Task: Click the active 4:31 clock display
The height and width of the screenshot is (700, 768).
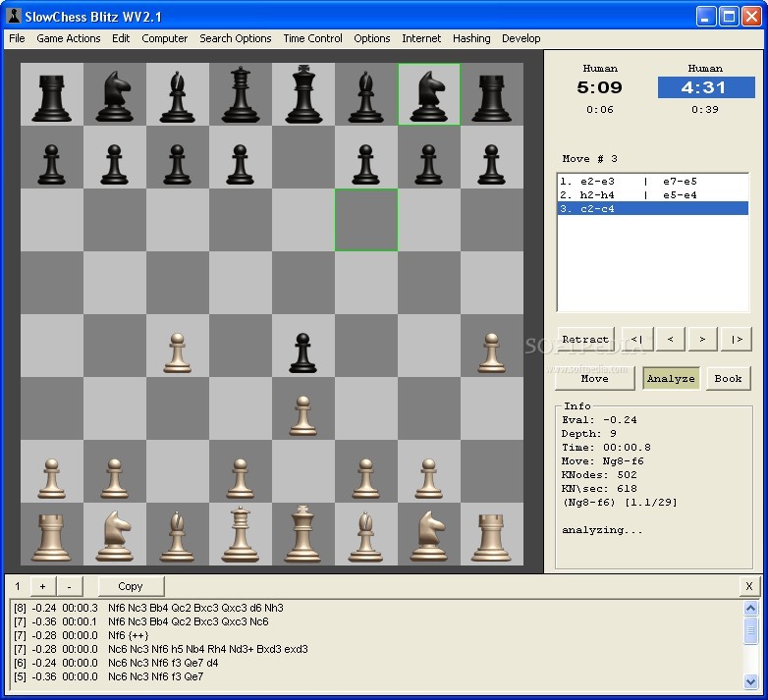Action: tap(706, 87)
